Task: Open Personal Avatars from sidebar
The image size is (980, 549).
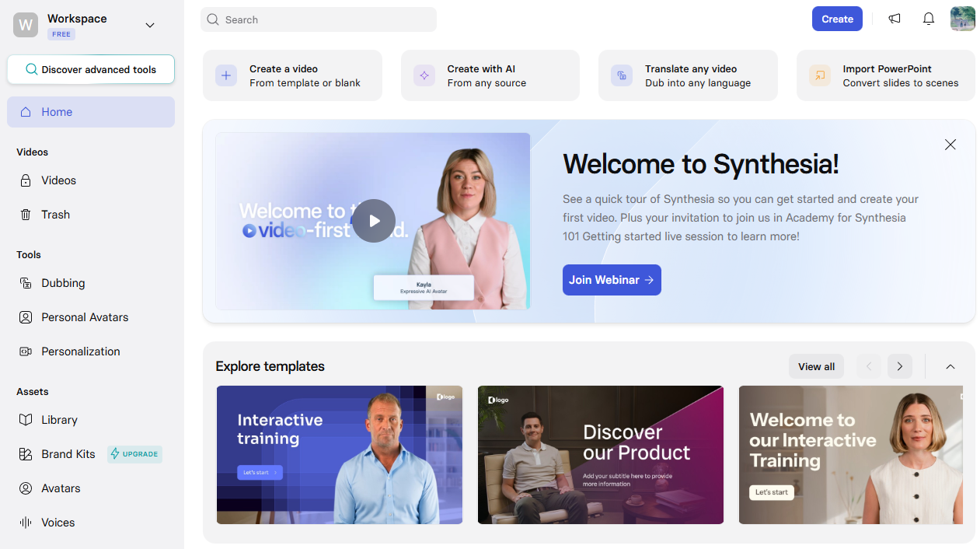Action: (x=84, y=317)
